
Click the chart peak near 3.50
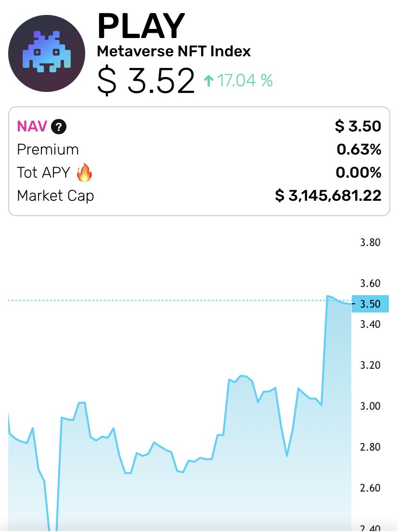(328, 296)
